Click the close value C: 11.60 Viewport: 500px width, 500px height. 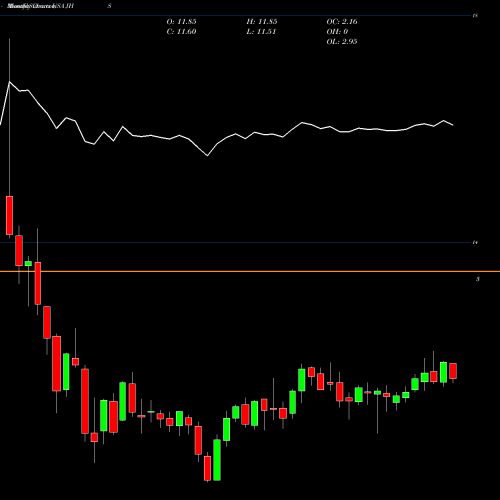tap(181, 32)
